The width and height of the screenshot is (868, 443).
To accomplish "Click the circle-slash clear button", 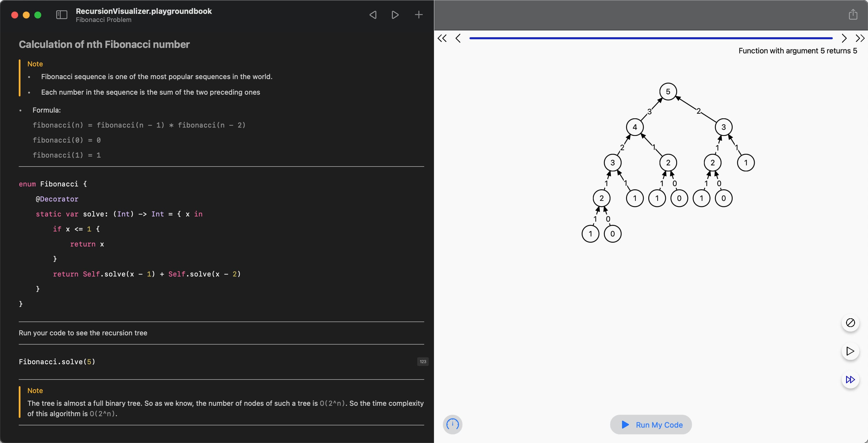I will (x=850, y=323).
